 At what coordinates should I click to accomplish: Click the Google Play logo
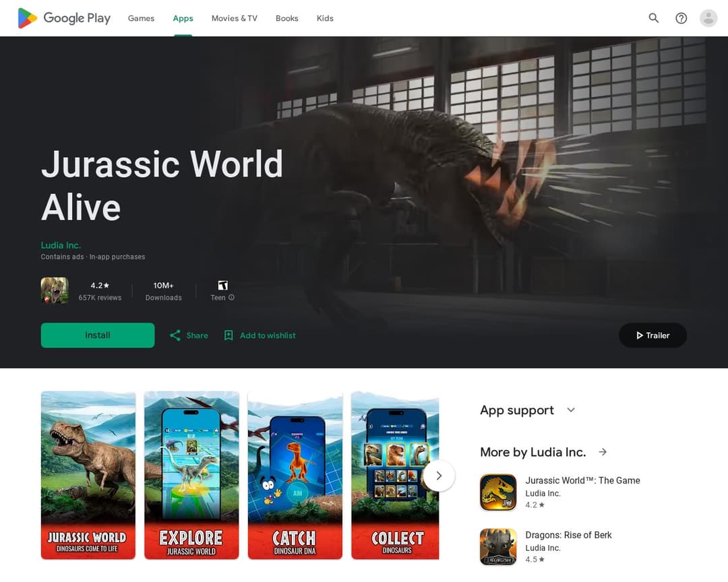(64, 18)
